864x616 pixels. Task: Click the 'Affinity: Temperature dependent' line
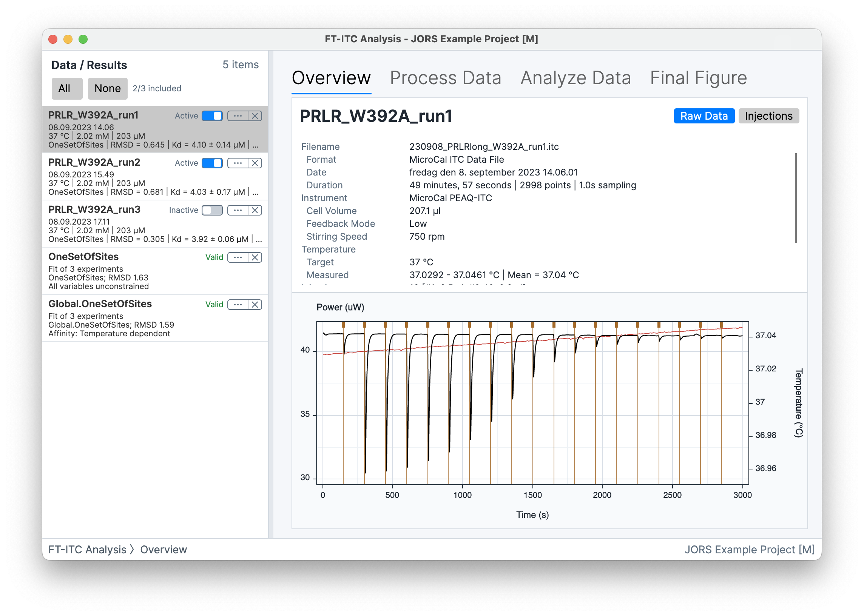click(x=109, y=334)
